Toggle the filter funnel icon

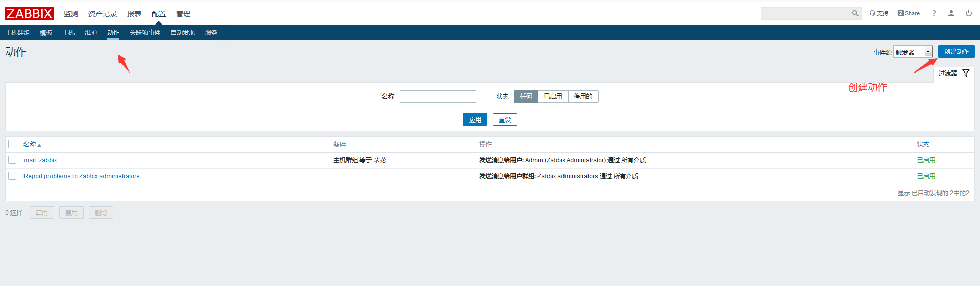click(966, 73)
